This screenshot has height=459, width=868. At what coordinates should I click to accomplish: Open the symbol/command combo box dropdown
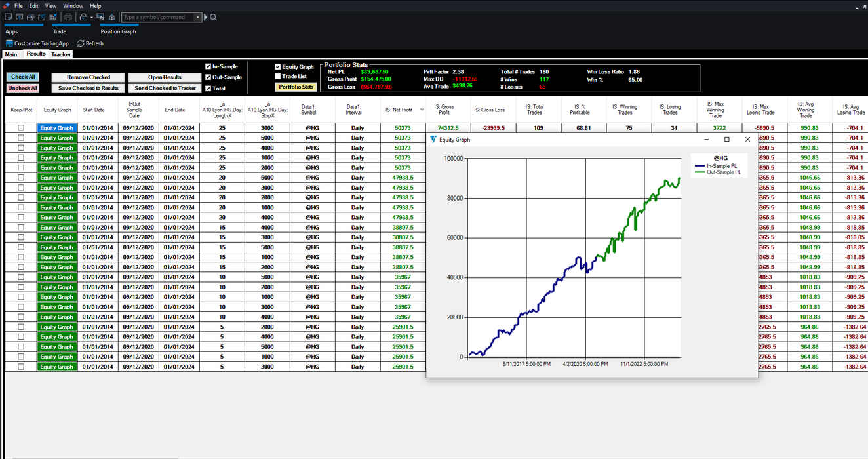coord(198,17)
